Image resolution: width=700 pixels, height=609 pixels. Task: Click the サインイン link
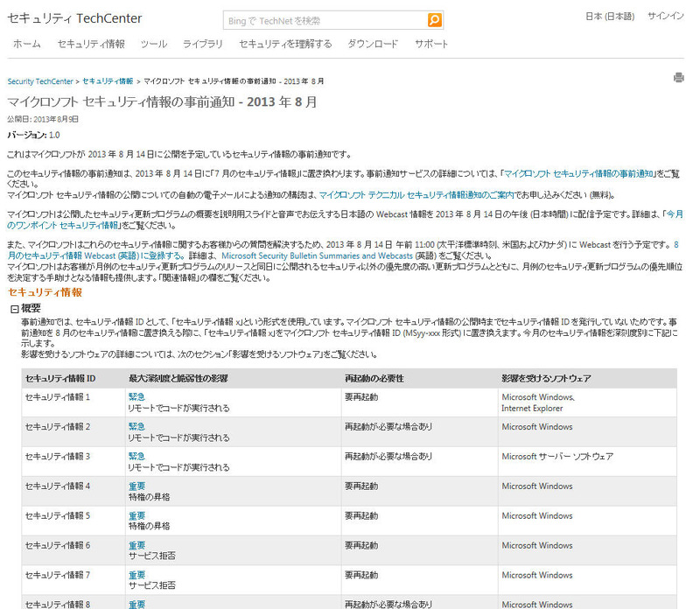pos(665,17)
